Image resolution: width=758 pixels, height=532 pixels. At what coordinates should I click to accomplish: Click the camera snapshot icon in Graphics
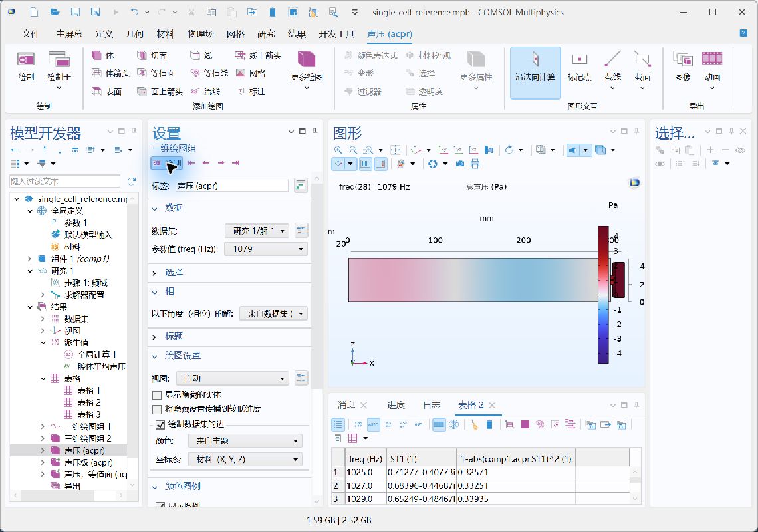point(459,164)
